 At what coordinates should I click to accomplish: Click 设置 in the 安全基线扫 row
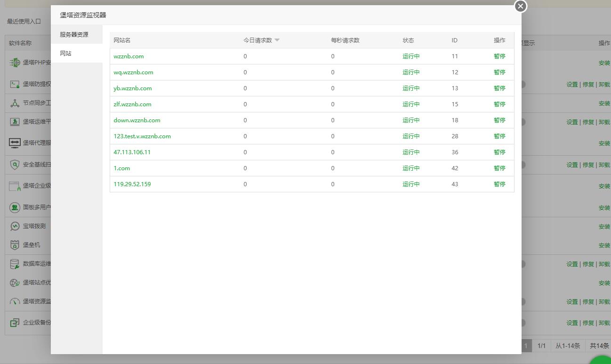(x=572, y=165)
